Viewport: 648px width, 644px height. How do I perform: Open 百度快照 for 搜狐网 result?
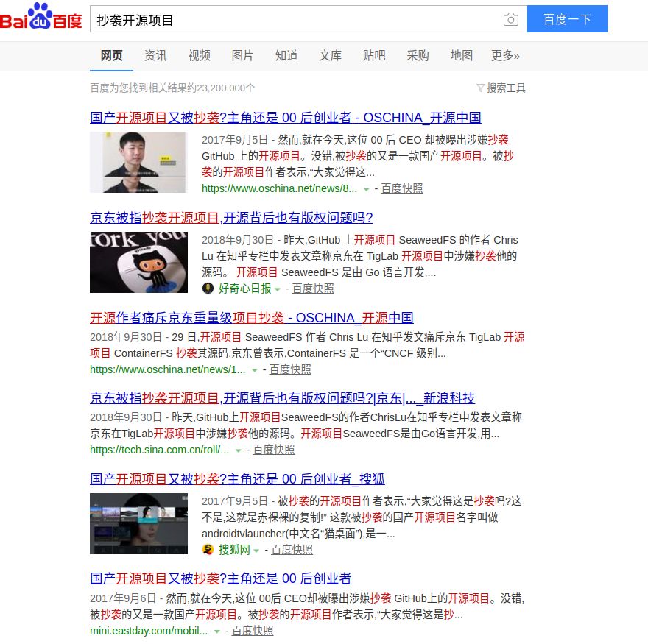point(292,549)
